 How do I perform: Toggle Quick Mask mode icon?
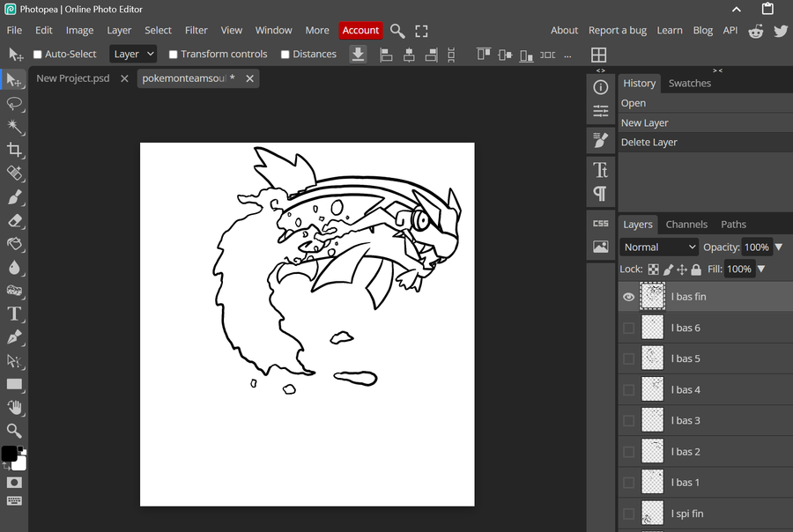pyautogui.click(x=14, y=483)
